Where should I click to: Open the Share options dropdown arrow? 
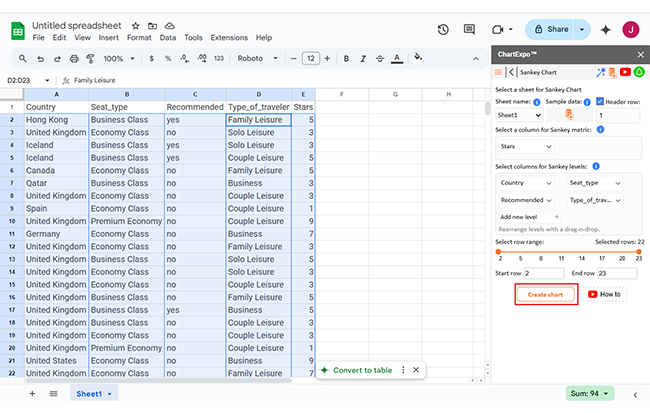click(582, 29)
